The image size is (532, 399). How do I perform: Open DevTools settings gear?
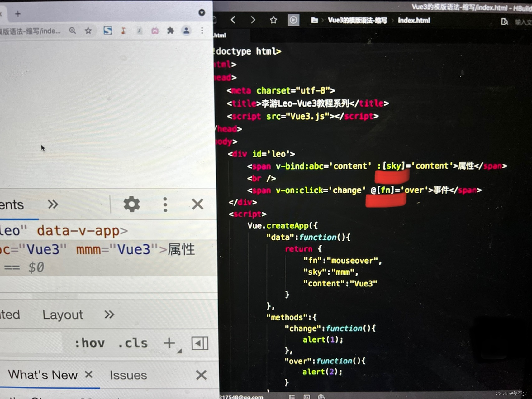(132, 204)
